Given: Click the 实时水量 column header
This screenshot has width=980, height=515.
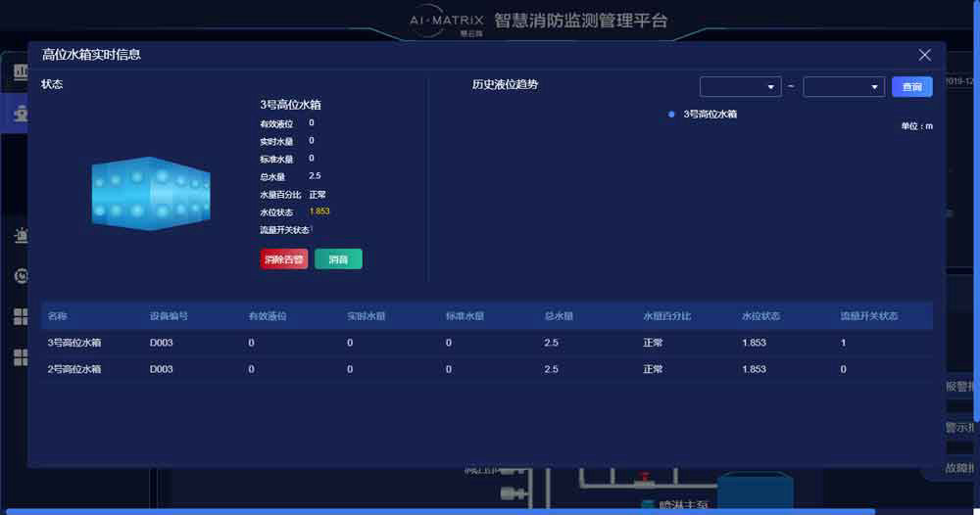Looking at the screenshot, I should pyautogui.click(x=367, y=316).
